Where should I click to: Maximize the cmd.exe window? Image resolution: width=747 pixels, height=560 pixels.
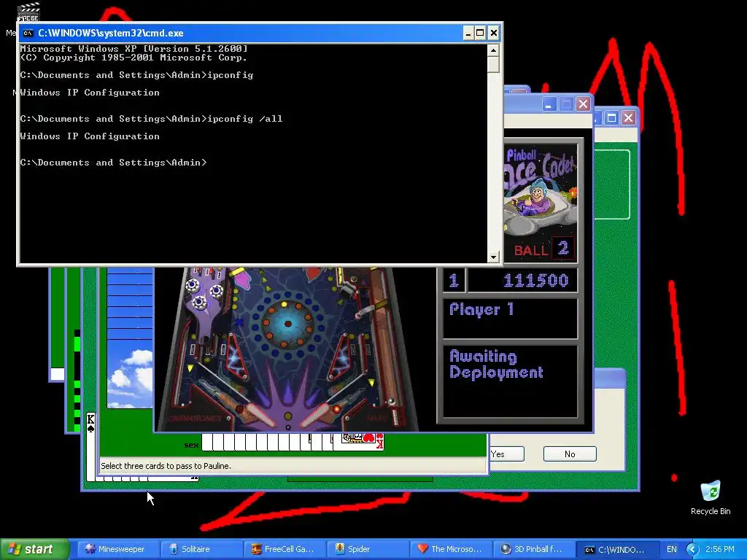[x=480, y=33]
